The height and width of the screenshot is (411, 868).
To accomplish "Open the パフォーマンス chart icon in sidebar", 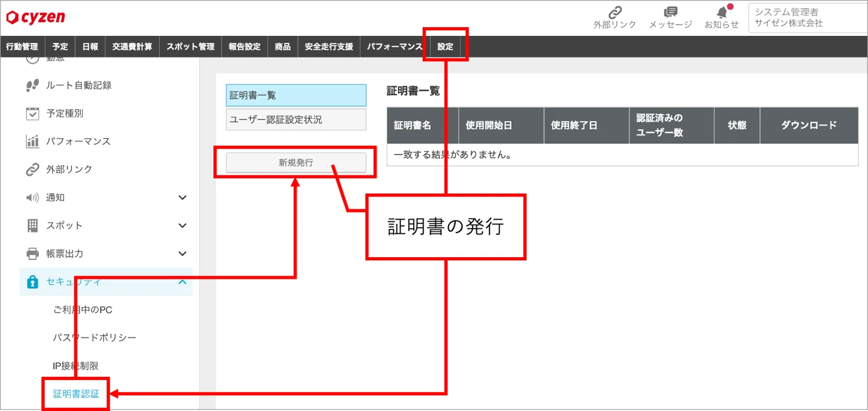I will [33, 141].
